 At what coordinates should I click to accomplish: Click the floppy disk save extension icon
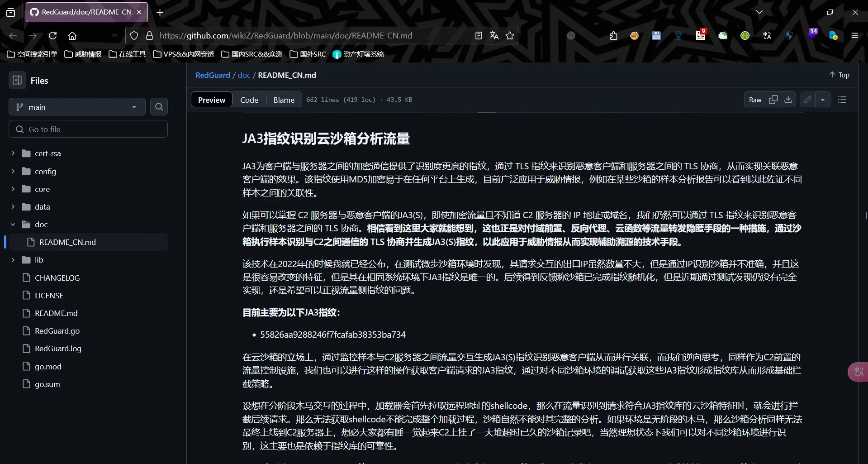656,36
